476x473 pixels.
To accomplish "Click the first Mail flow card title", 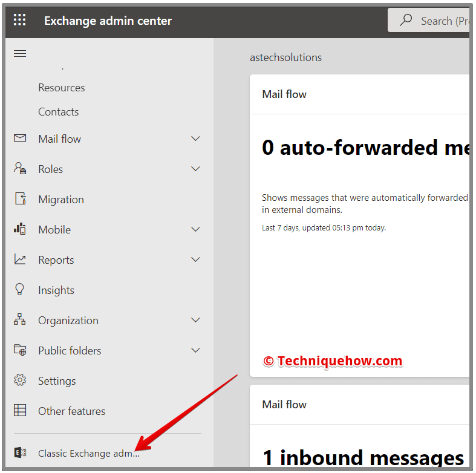I will [x=284, y=94].
